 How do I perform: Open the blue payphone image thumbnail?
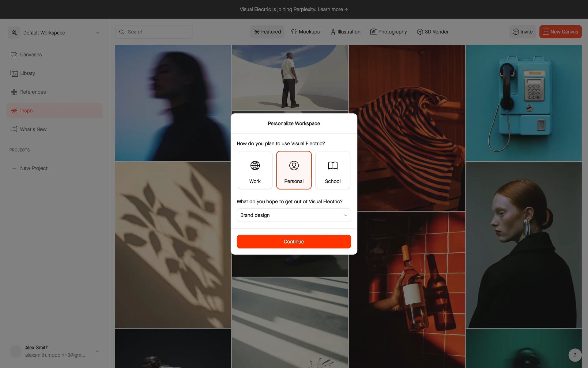pyautogui.click(x=523, y=103)
